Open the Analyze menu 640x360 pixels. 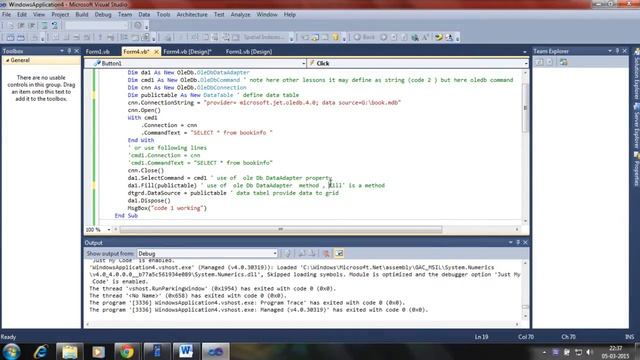coord(240,15)
